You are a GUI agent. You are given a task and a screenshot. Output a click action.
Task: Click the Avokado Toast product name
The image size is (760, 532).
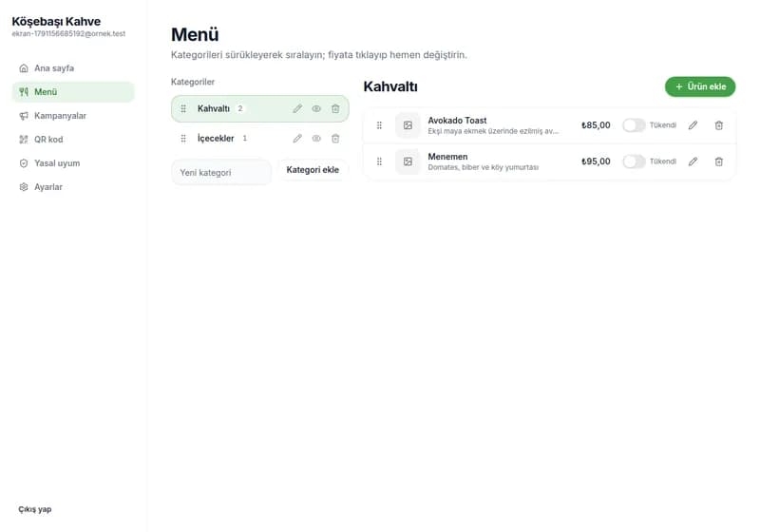(x=457, y=121)
